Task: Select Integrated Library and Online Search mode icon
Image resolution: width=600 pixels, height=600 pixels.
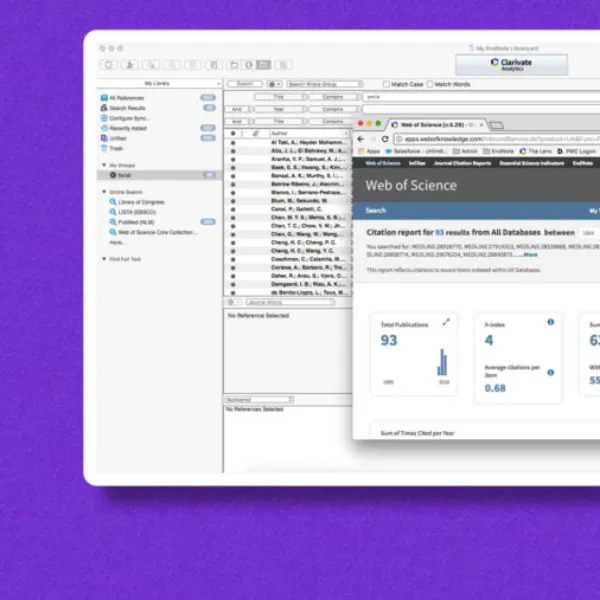Action: [263, 65]
